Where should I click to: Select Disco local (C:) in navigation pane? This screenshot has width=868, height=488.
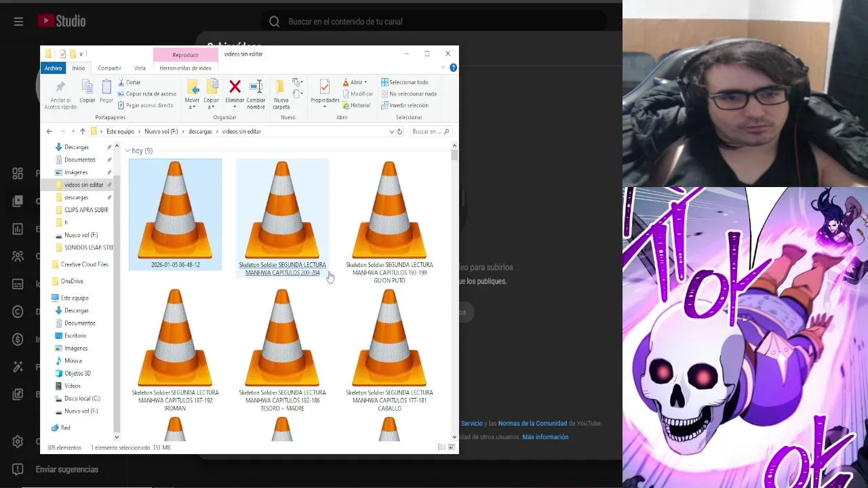pyautogui.click(x=82, y=399)
